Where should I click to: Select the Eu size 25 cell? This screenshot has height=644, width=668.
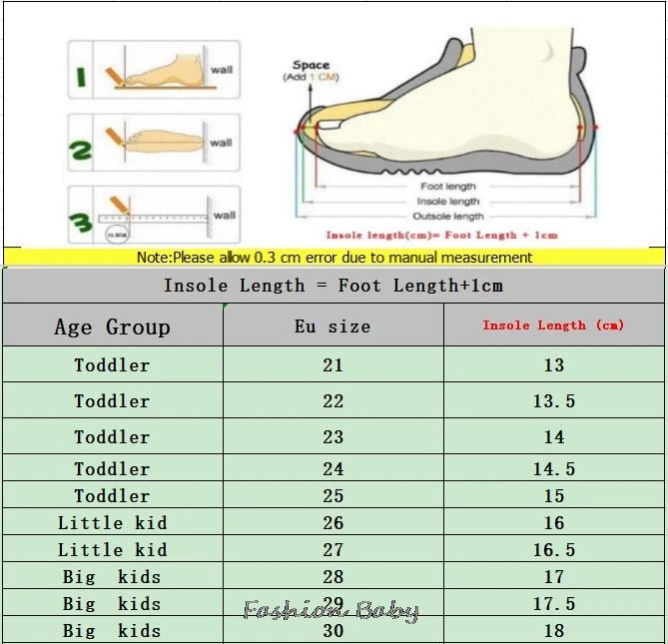[334, 495]
